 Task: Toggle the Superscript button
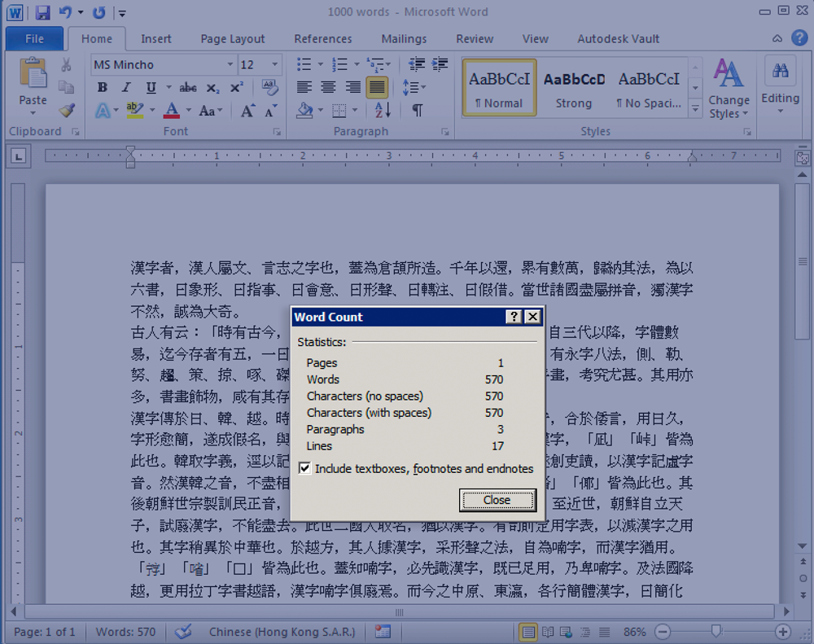coord(237,88)
